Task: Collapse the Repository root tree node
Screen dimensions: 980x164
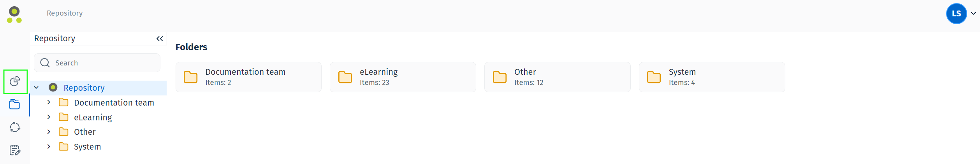Action: (36, 88)
